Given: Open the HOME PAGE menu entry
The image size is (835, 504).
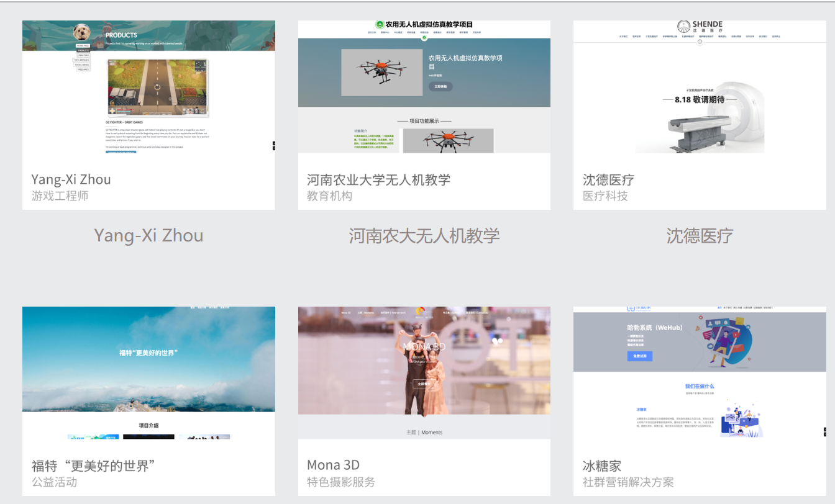Looking at the screenshot, I should [83, 46].
